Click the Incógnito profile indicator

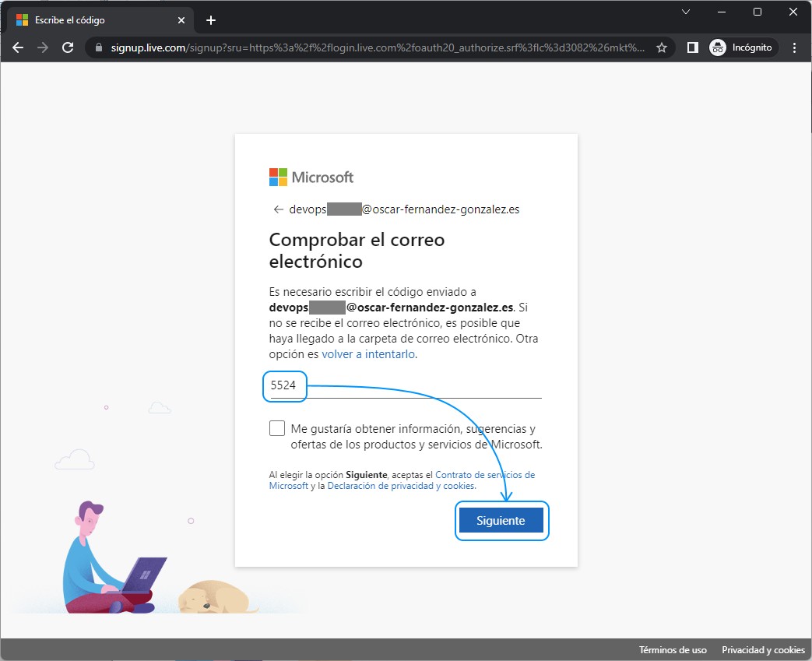point(743,47)
